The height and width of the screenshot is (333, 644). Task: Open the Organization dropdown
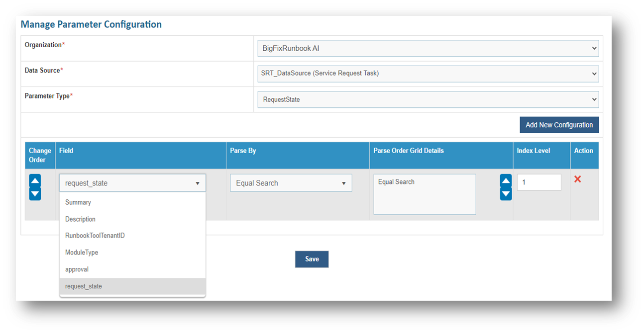pyautogui.click(x=428, y=49)
